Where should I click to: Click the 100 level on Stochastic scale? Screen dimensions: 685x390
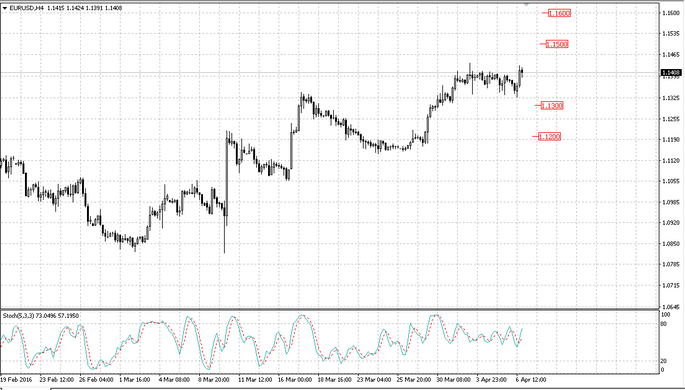coord(666,314)
